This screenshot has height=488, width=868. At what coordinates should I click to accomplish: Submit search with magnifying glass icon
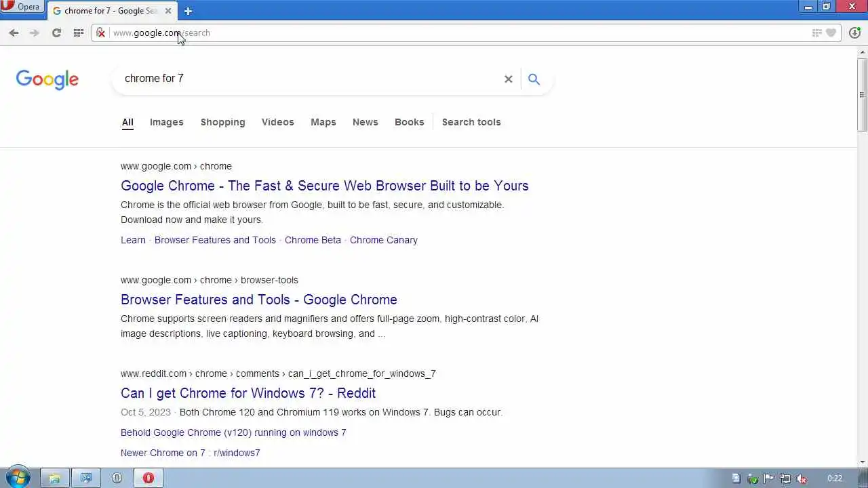534,79
